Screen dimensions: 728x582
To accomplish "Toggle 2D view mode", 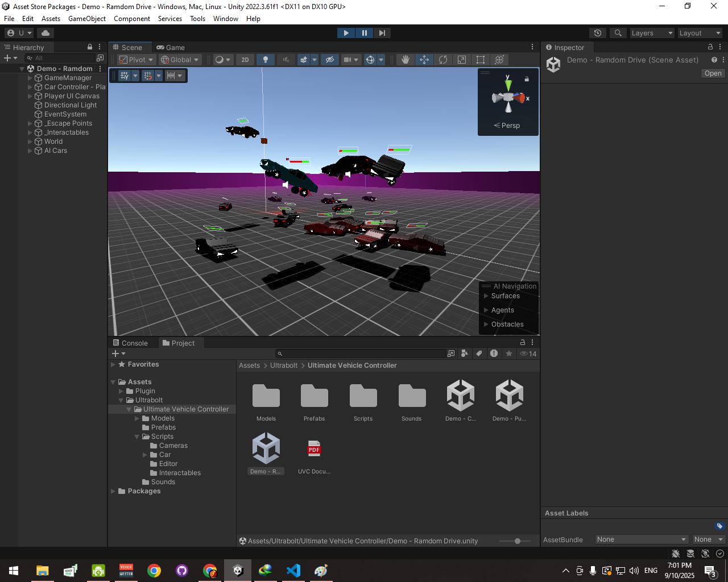I will (x=245, y=60).
